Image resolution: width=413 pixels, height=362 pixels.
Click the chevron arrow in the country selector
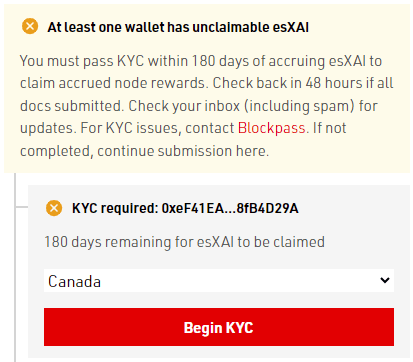[x=385, y=280]
